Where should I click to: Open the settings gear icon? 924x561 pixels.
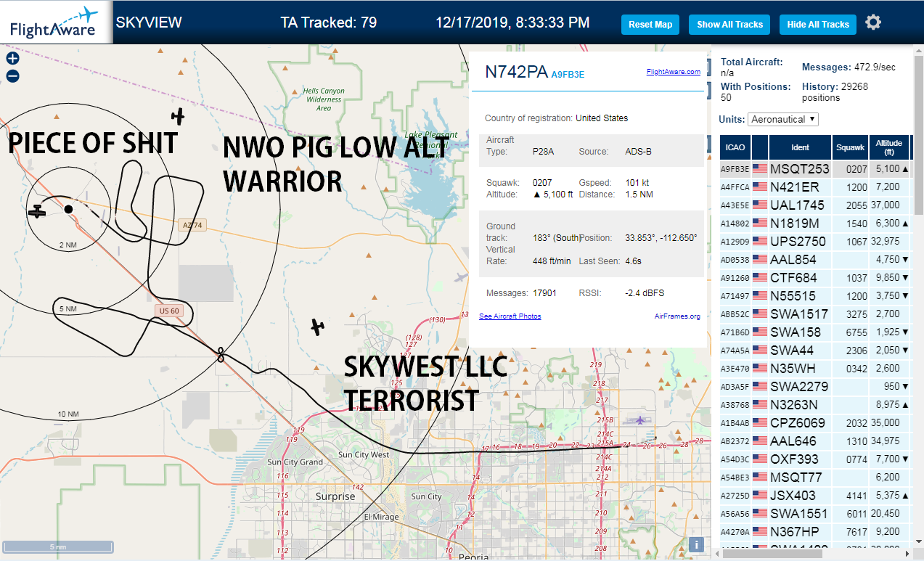tap(873, 22)
